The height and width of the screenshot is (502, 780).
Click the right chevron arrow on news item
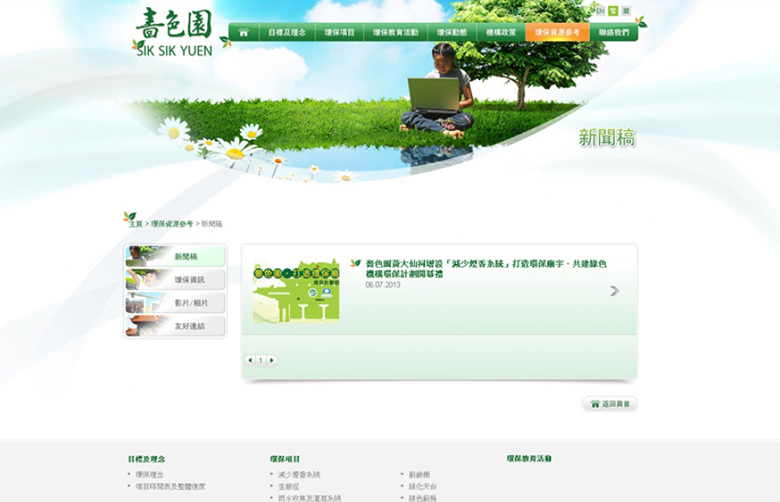[615, 291]
